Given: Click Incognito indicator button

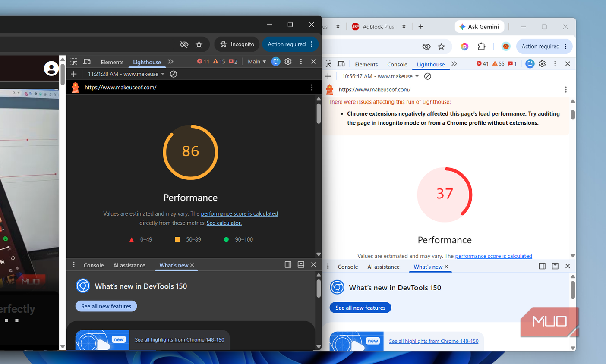Looking at the screenshot, I should coord(237,44).
